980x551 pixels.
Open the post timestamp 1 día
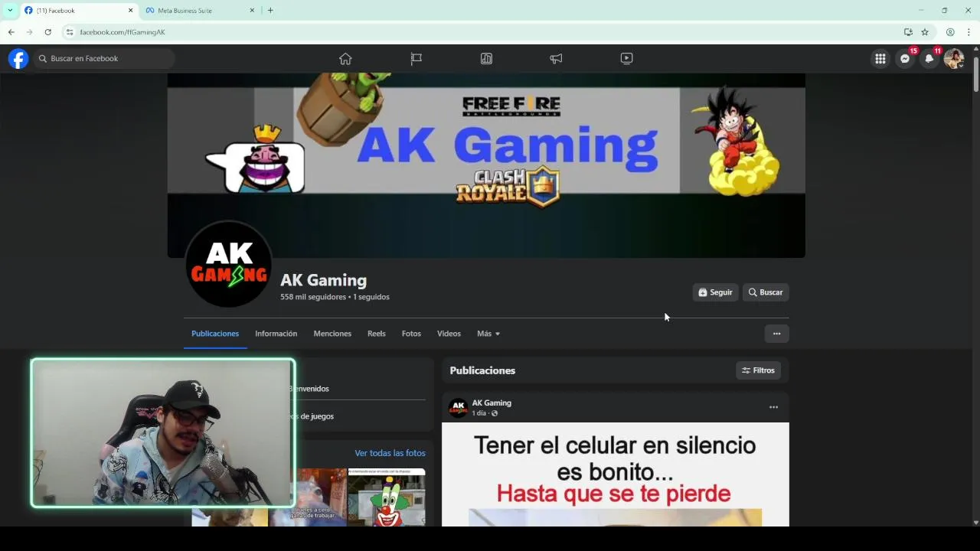pyautogui.click(x=479, y=413)
